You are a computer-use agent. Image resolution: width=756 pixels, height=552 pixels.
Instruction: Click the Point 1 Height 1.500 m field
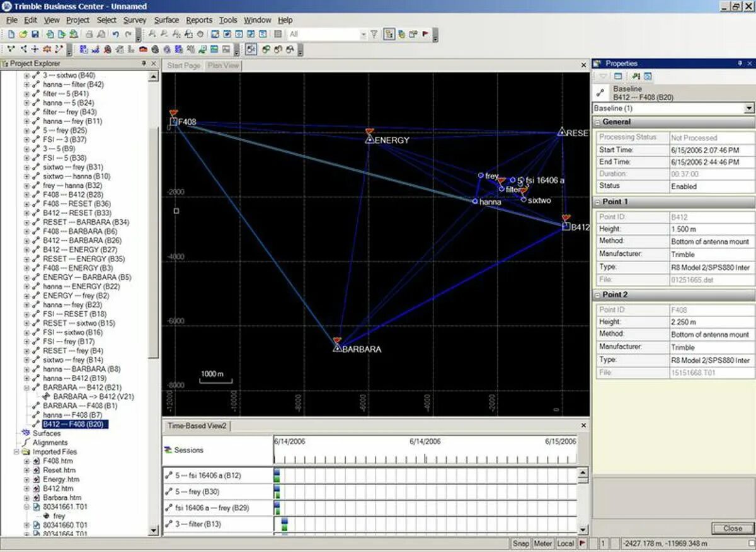click(711, 229)
